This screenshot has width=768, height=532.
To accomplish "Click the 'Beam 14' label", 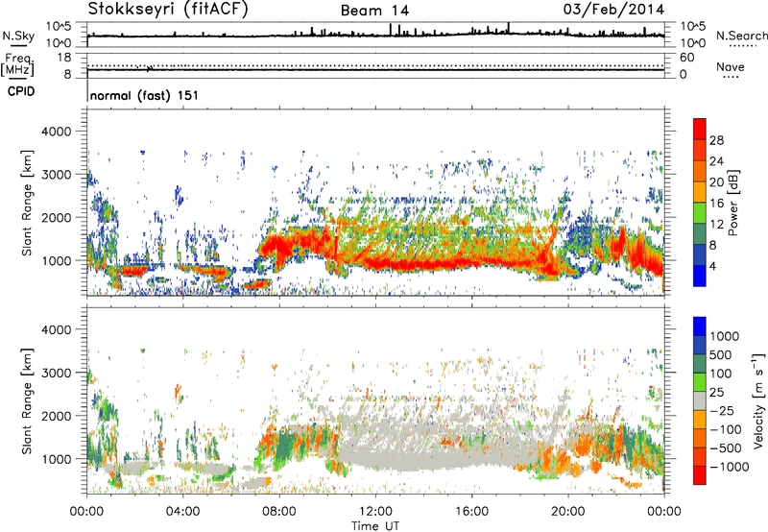I will [x=374, y=11].
